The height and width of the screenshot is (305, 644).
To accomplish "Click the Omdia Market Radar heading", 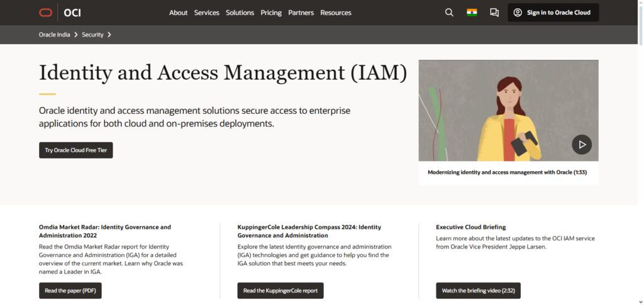I will 105,231.
